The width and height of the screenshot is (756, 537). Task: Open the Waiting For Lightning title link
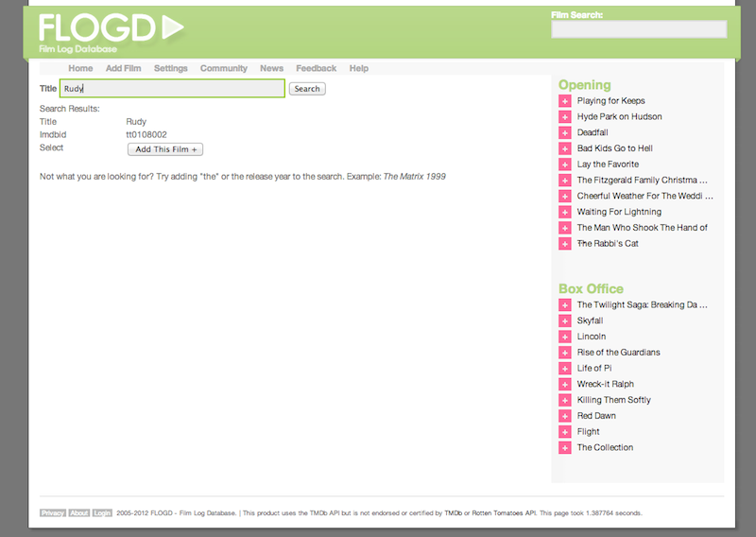(619, 212)
